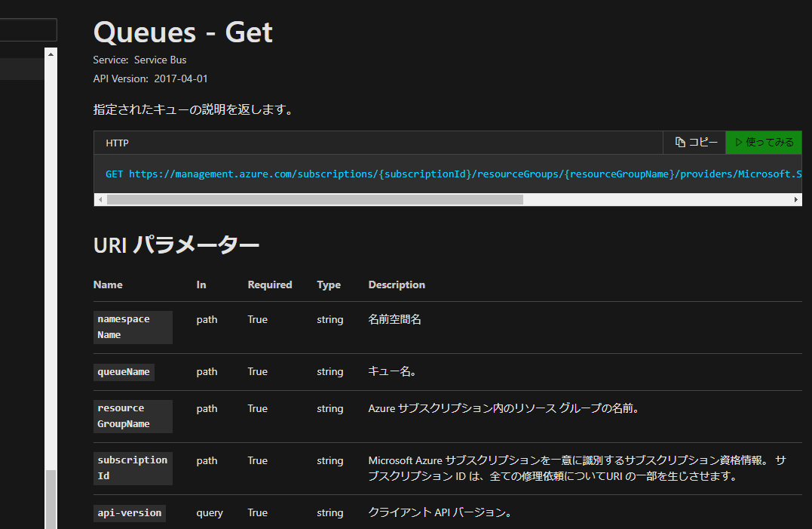
Task: Click the highlighted item in the left sidebar
Action: click(22, 69)
